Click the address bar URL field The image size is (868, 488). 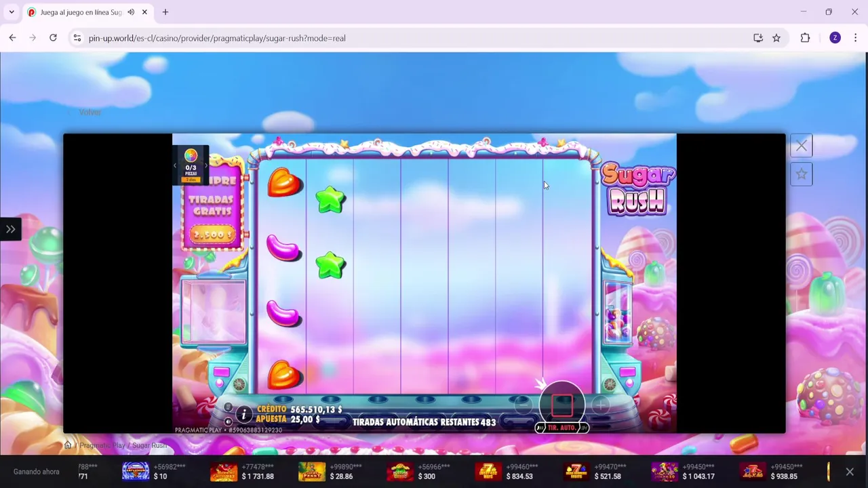[414, 38]
